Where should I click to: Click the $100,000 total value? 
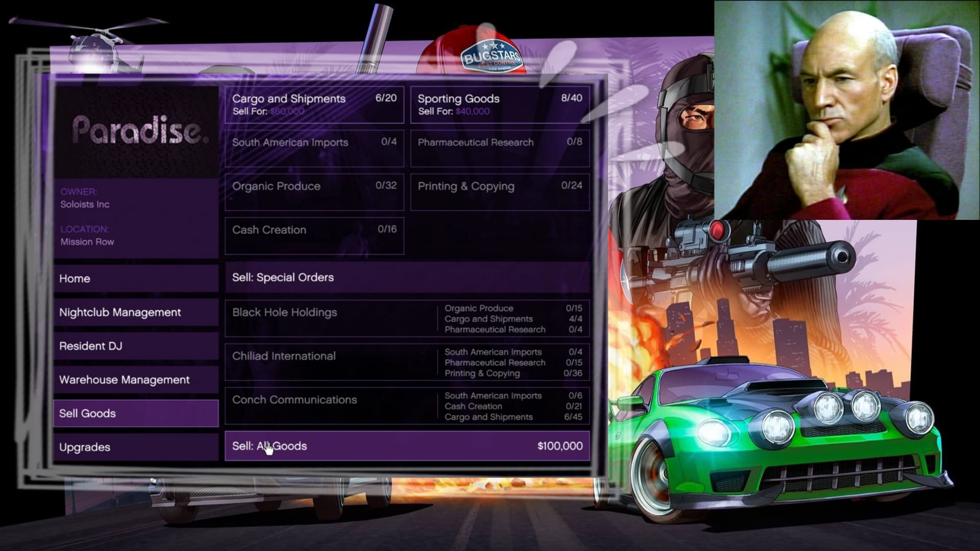click(560, 446)
